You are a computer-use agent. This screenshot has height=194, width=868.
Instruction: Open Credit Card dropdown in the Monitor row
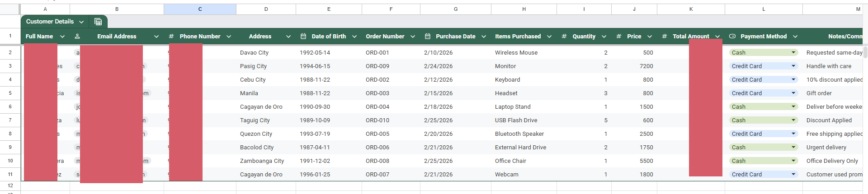793,66
